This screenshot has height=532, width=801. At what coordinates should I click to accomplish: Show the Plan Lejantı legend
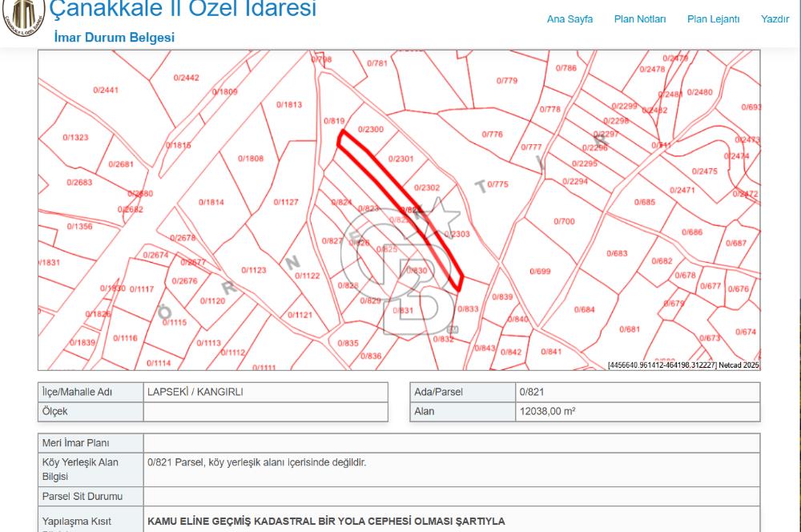point(713,19)
